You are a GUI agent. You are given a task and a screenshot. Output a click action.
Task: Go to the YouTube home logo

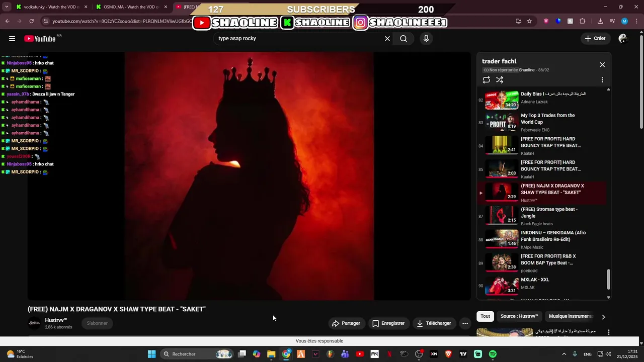coord(40,39)
